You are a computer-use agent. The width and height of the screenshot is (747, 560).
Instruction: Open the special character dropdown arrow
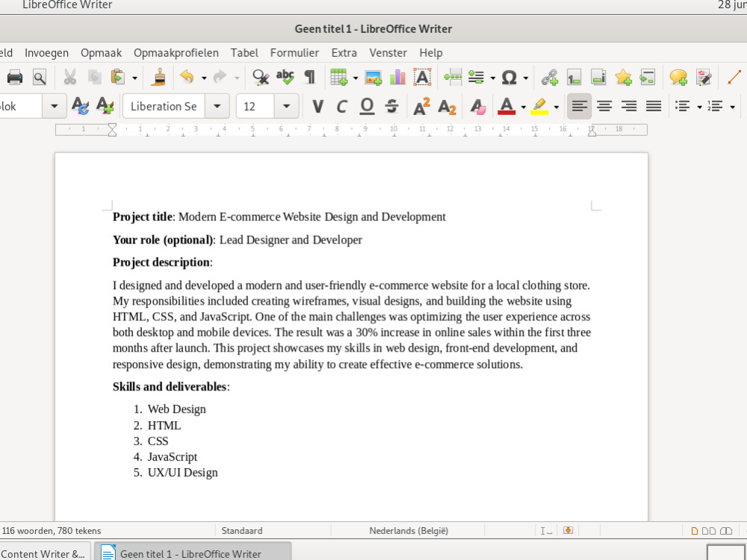click(525, 78)
